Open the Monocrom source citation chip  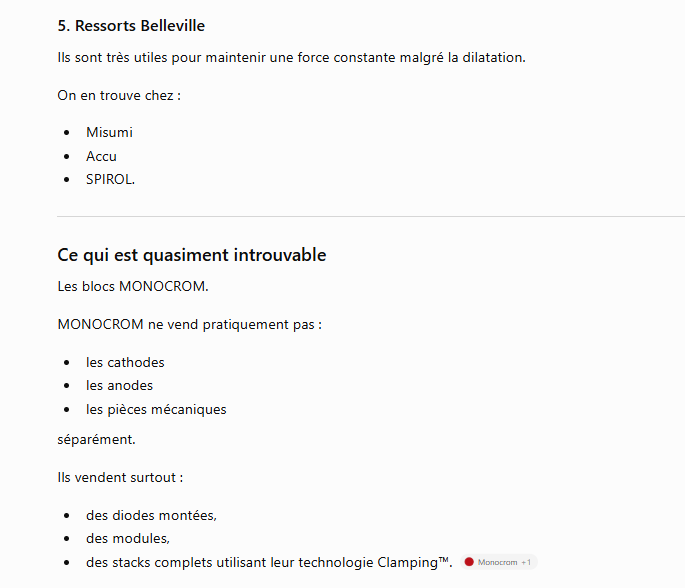(x=498, y=562)
